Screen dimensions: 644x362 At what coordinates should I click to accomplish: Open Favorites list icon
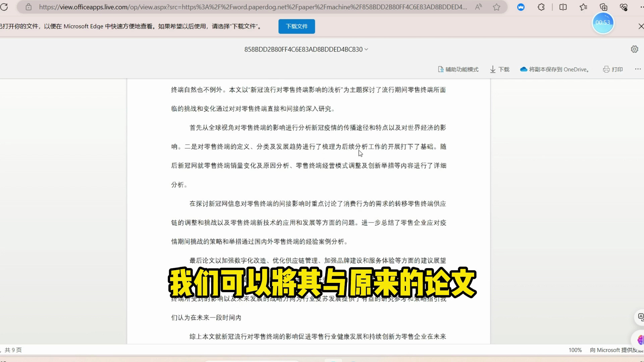[x=583, y=7]
